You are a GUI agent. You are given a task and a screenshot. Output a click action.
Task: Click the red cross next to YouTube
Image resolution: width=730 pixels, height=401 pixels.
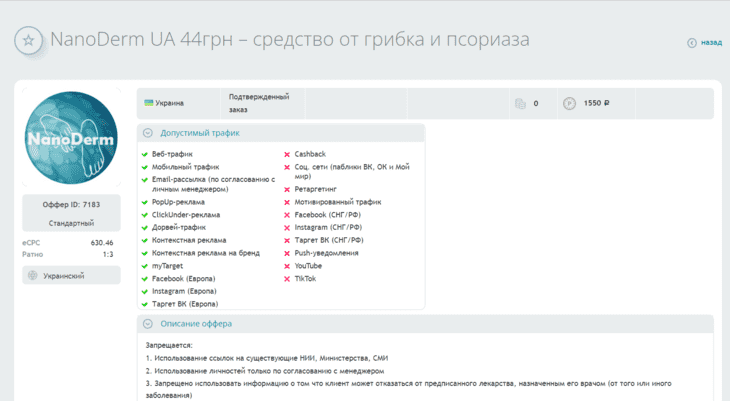[287, 266]
